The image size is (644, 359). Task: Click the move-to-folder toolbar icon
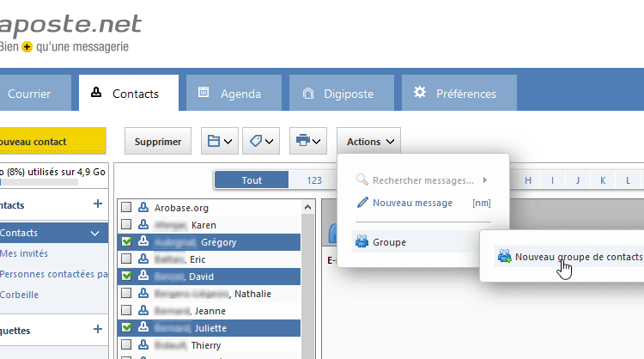[215, 141]
